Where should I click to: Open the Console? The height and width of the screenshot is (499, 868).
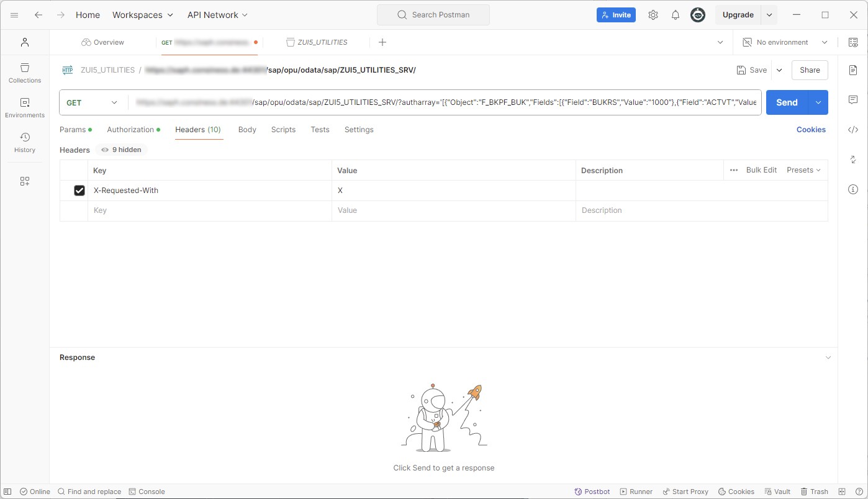(x=147, y=492)
